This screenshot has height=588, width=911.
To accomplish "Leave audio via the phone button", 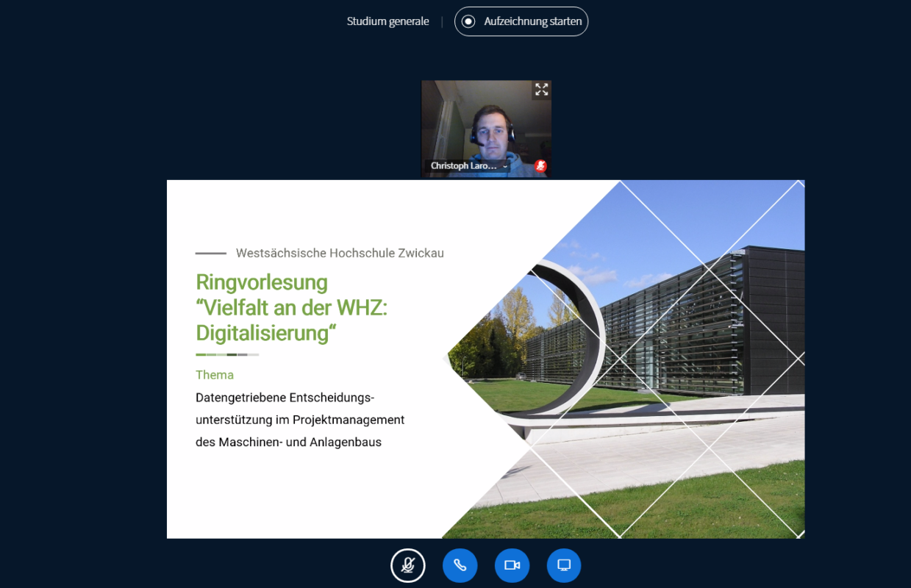I will pos(460,565).
